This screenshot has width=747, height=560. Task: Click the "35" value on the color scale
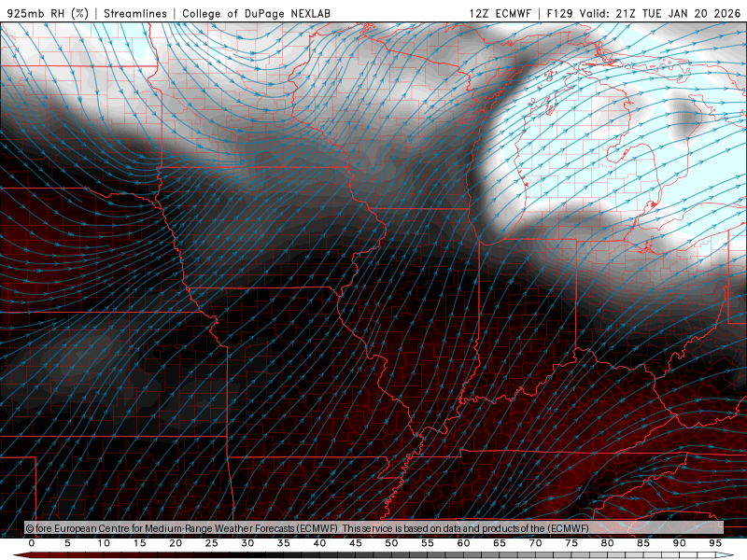[284, 543]
